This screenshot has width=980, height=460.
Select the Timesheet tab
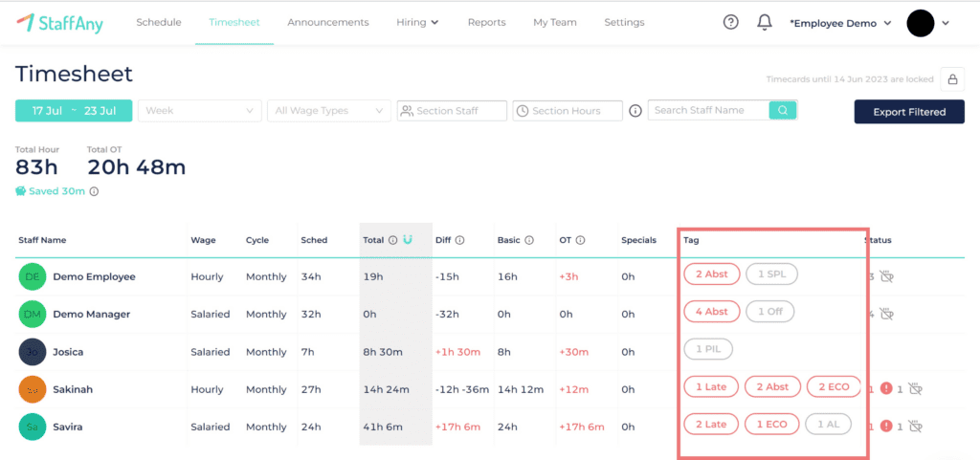click(234, 22)
